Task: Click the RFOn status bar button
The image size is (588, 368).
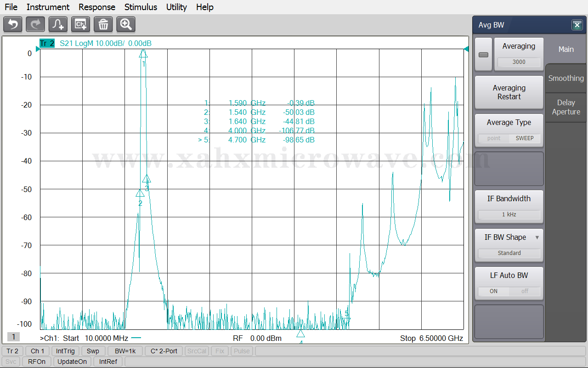Action: pos(37,362)
